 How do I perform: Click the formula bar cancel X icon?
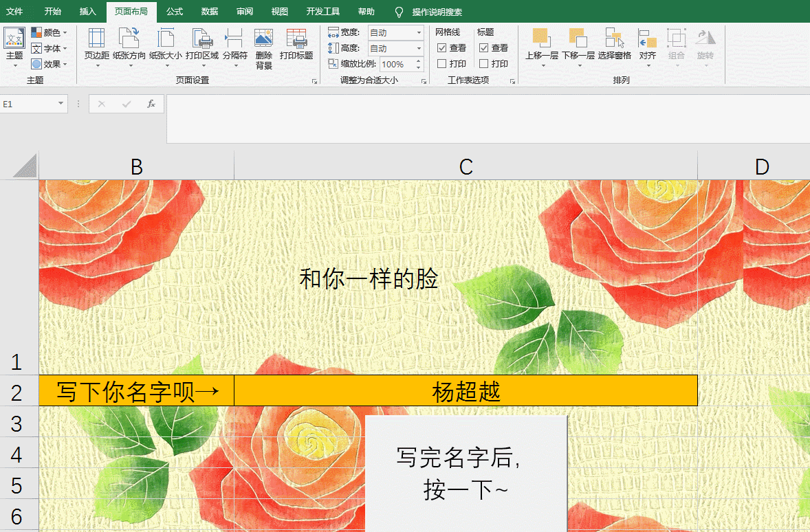click(102, 104)
